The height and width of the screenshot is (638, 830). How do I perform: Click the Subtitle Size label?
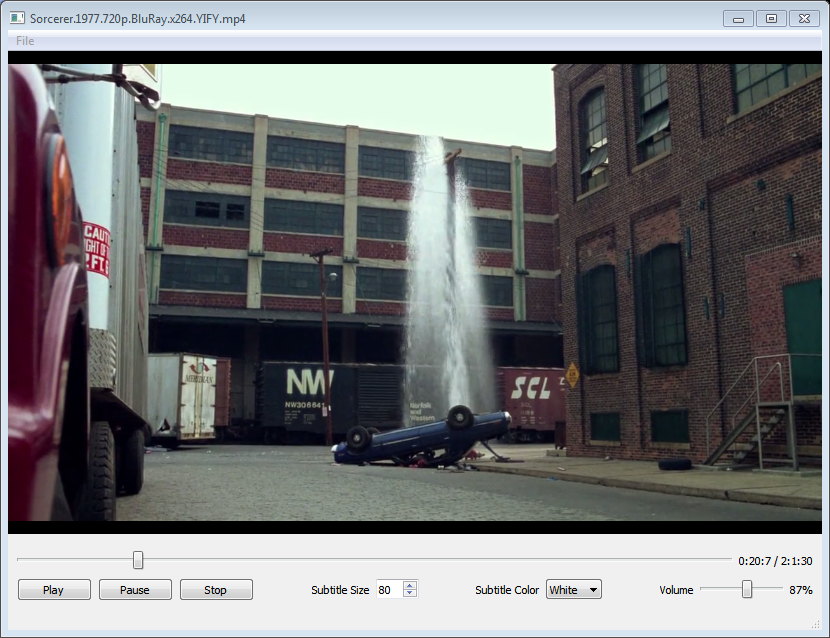click(340, 590)
